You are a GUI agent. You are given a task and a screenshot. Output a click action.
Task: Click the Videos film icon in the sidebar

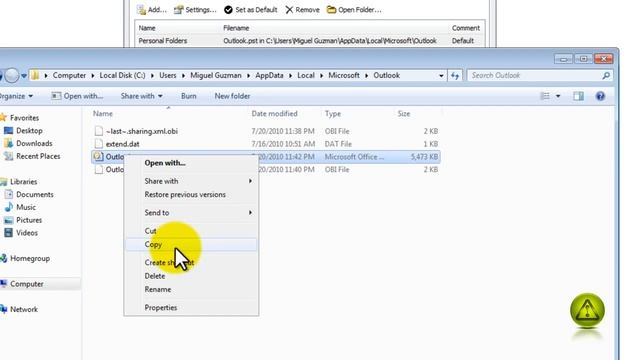pyautogui.click(x=8, y=233)
